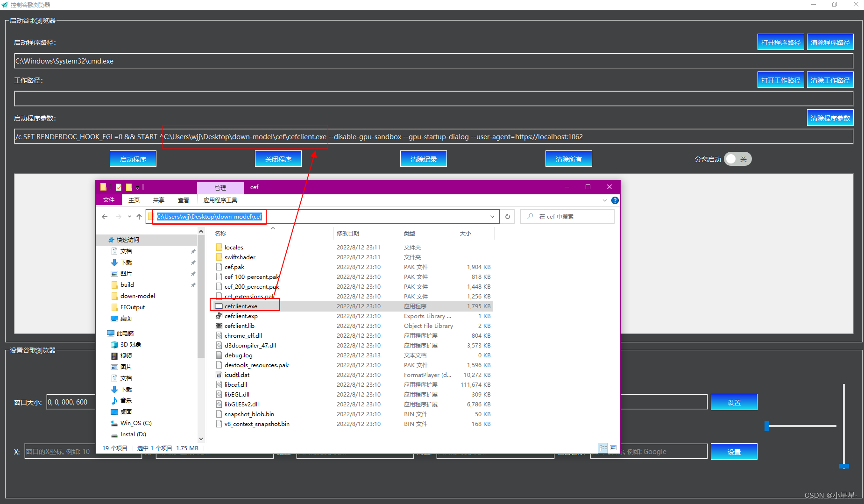Open the 查看 ribbon tab
The image size is (864, 504).
tap(184, 200)
